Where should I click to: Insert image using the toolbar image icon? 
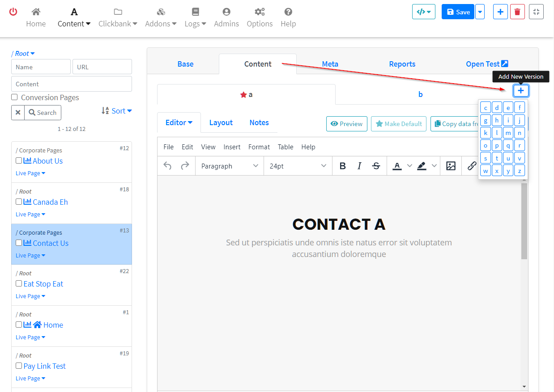coord(451,166)
